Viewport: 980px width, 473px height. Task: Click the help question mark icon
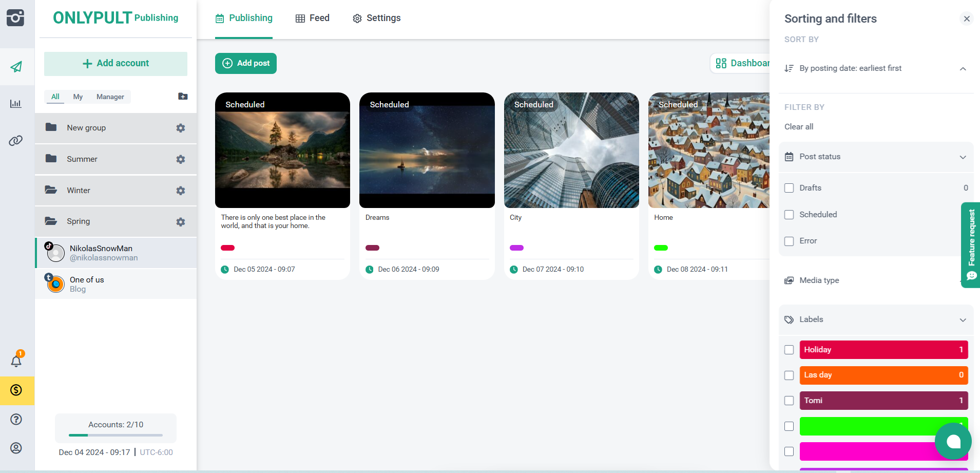tap(16, 419)
